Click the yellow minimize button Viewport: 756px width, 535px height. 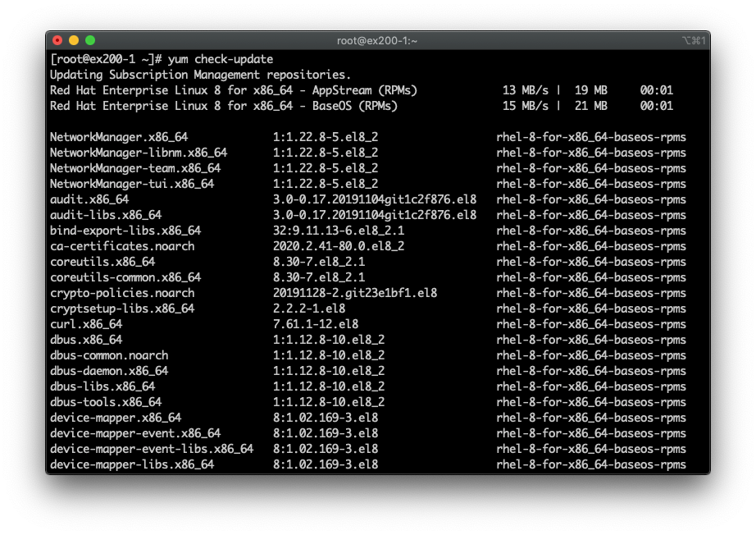click(x=75, y=39)
